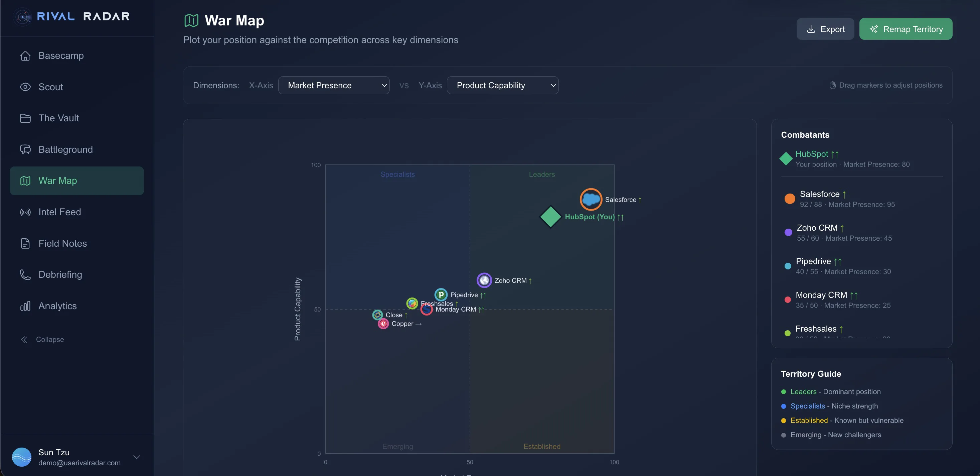Image resolution: width=980 pixels, height=476 pixels.
Task: Click the Salesforce cloud marker on chart
Action: pos(591,199)
